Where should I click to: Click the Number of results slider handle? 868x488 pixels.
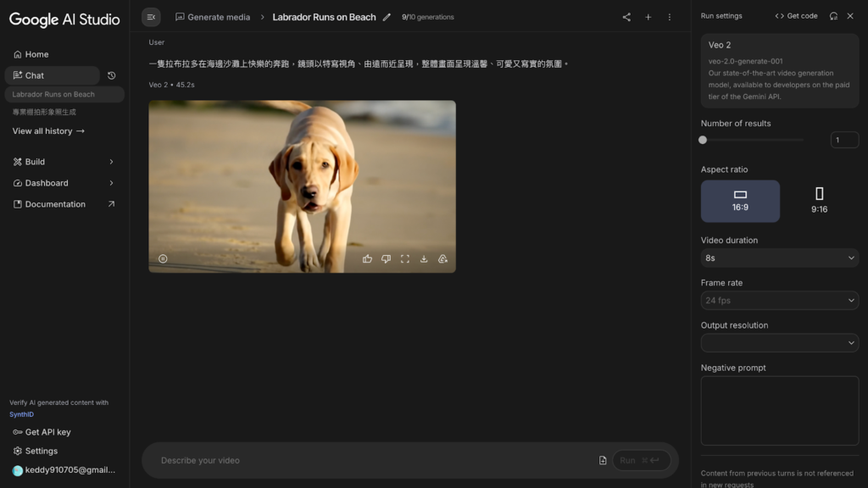coord(703,140)
